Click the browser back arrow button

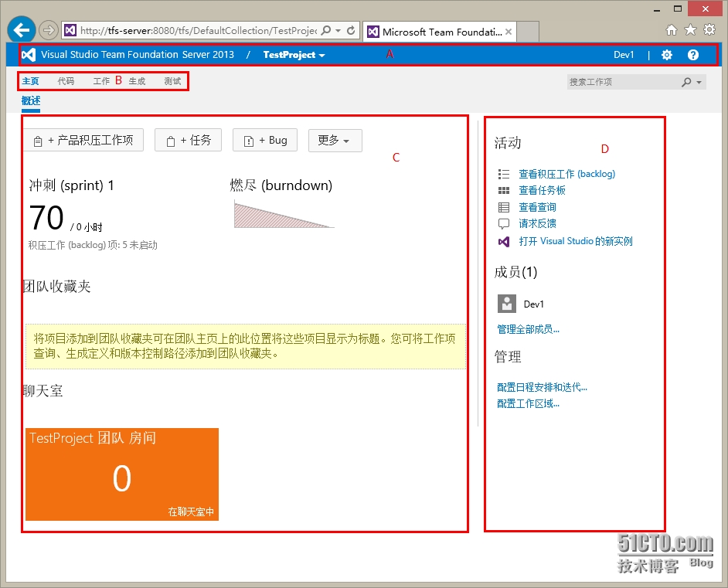pos(22,30)
